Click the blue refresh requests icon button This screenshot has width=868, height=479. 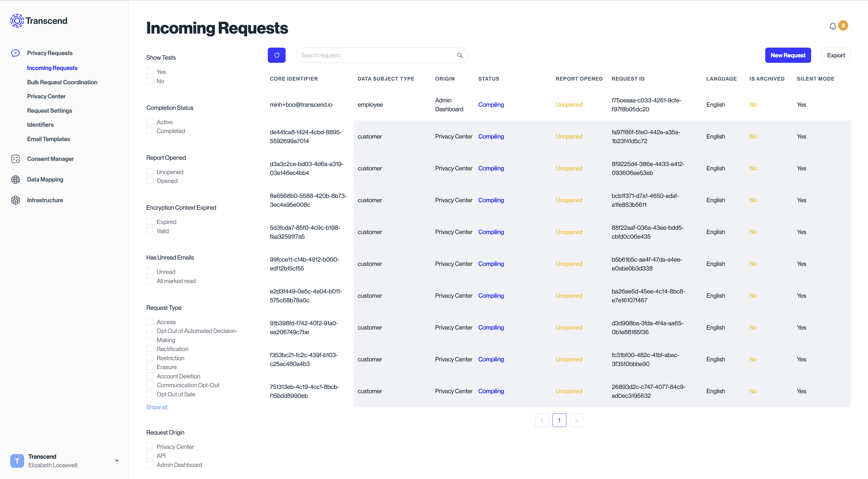pyautogui.click(x=276, y=55)
